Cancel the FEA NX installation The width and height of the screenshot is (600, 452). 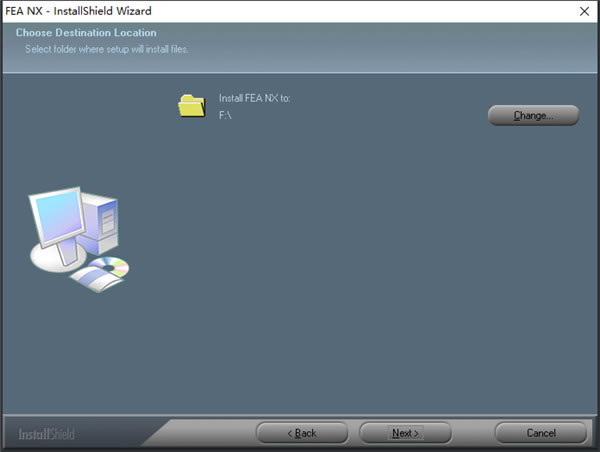[x=541, y=433]
